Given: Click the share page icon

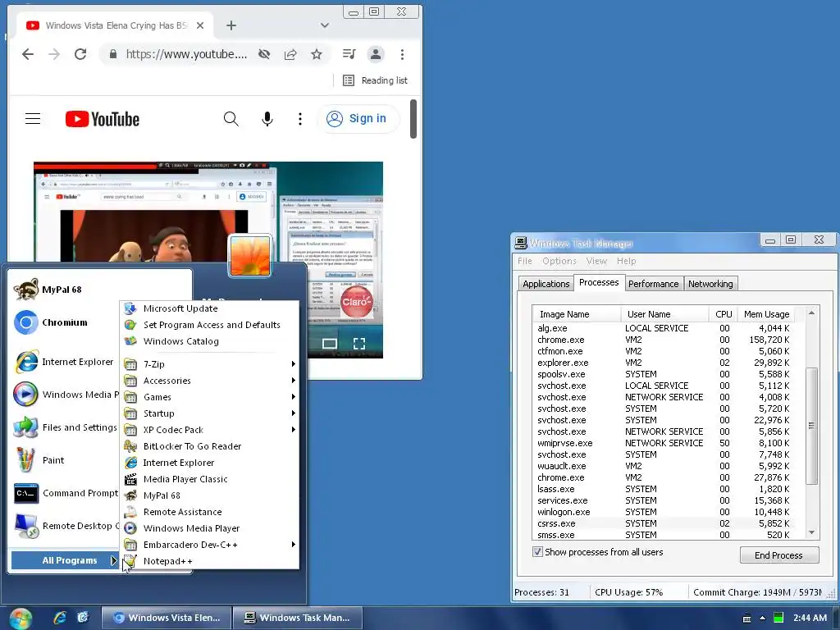Looking at the screenshot, I should pos(290,54).
